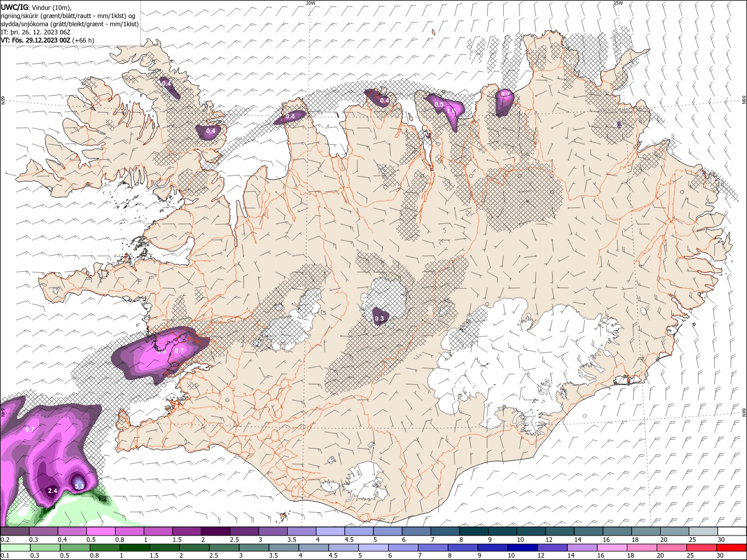This screenshot has height=560, width=747.
Task: Choose the dark teal 8 swatch in snow scale
Action: pos(474,531)
